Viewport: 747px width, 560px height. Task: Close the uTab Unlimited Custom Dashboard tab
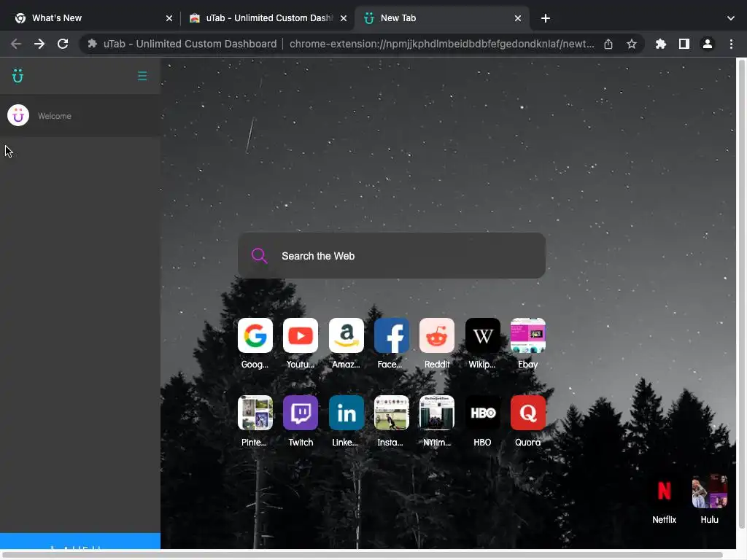(344, 18)
